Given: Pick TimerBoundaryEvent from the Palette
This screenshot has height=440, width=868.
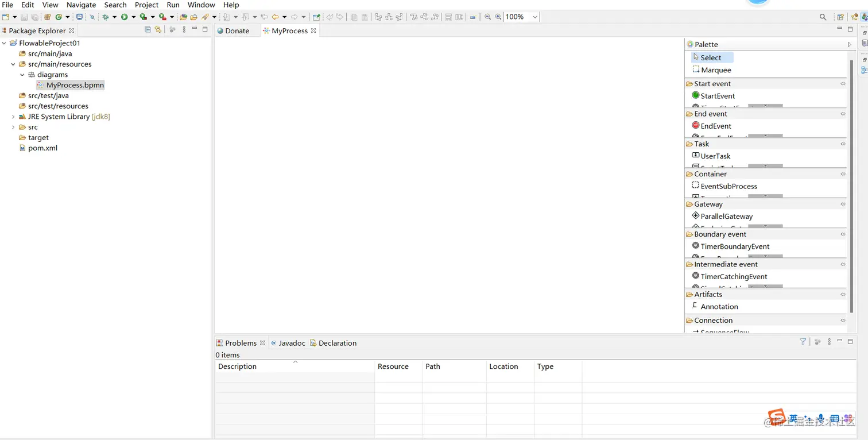Looking at the screenshot, I should pos(731,246).
